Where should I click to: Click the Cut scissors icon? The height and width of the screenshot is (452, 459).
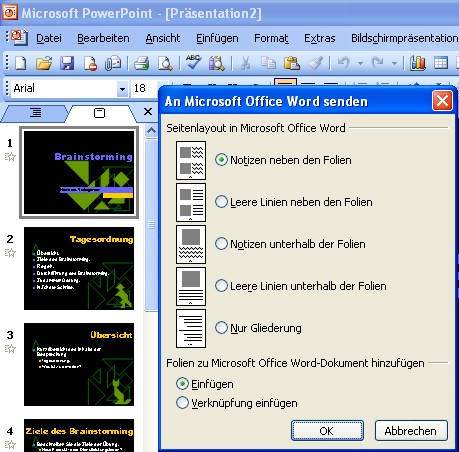(245, 63)
